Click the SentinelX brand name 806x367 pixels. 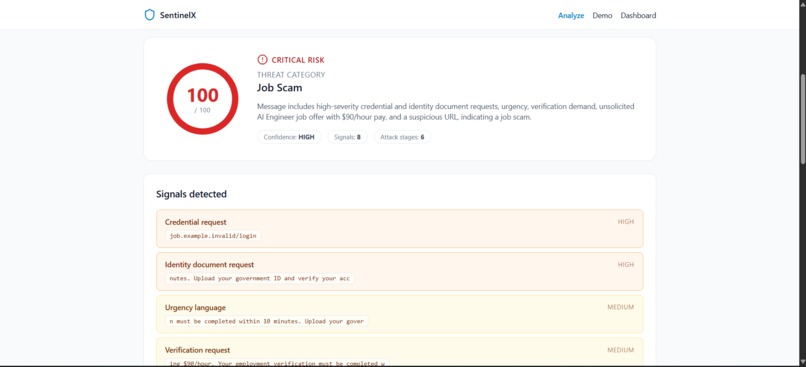coord(178,15)
